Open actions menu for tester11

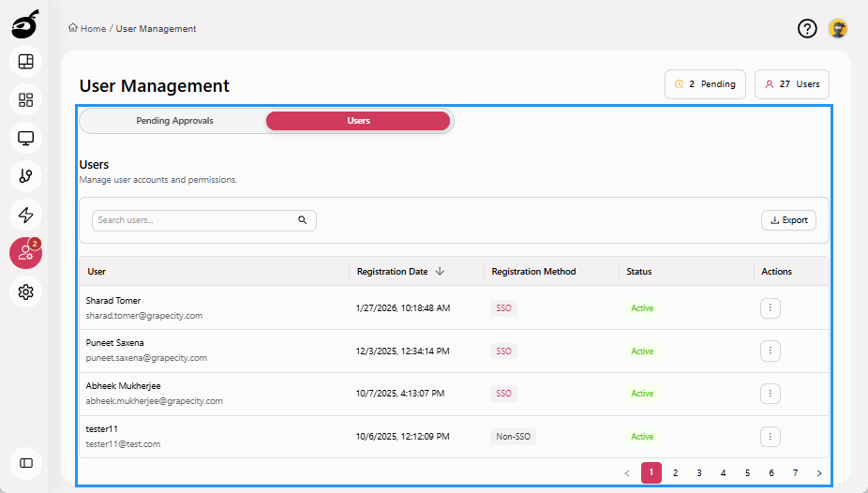click(x=770, y=436)
